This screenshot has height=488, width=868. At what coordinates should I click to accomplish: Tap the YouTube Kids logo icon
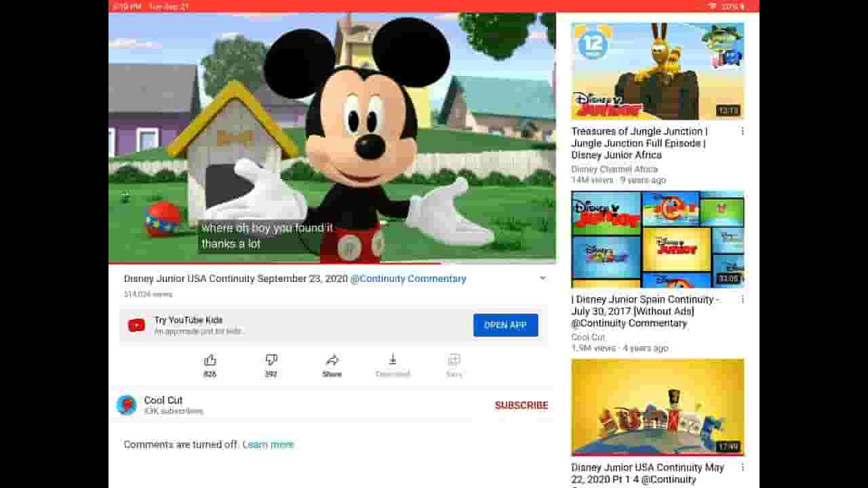[x=136, y=325]
